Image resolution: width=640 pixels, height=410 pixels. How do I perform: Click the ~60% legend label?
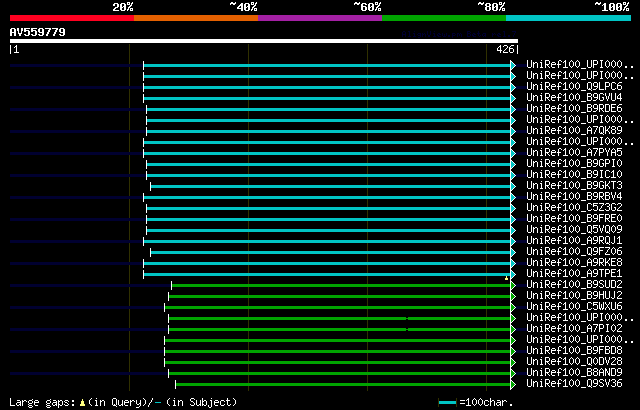tap(367, 7)
